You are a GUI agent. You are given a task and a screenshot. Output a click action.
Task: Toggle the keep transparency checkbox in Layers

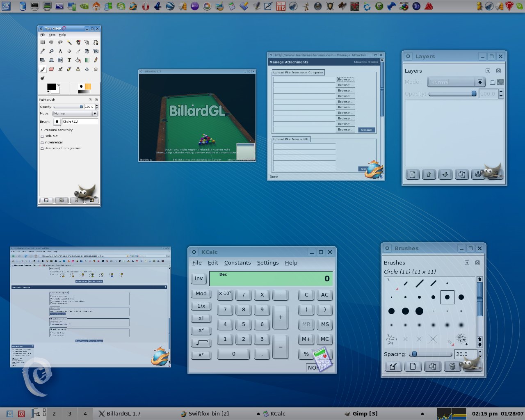(493, 82)
